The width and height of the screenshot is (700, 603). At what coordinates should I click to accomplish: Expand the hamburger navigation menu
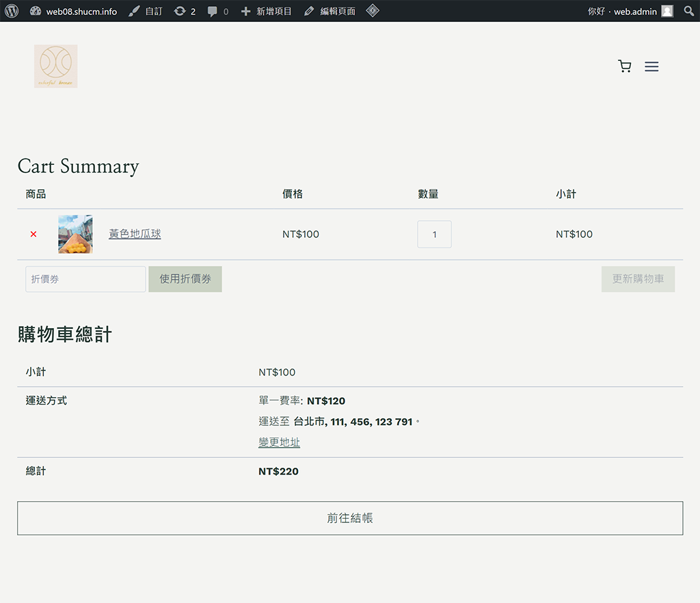[x=651, y=66]
